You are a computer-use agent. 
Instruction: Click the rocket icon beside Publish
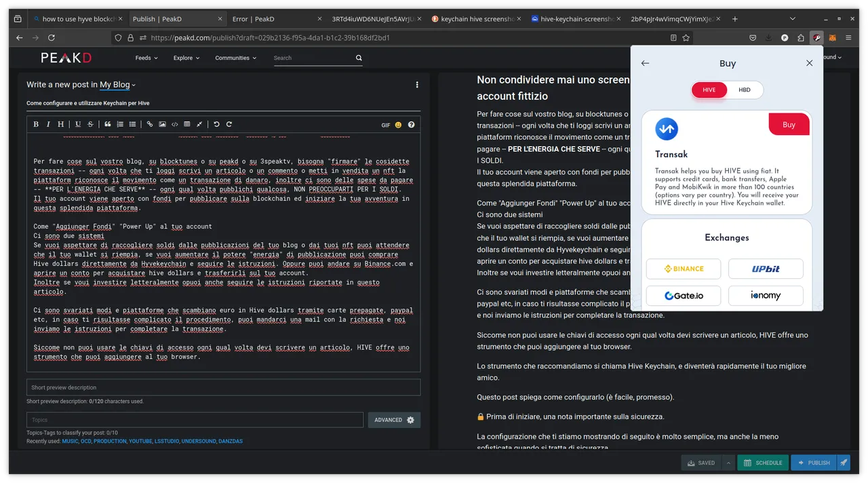point(844,463)
